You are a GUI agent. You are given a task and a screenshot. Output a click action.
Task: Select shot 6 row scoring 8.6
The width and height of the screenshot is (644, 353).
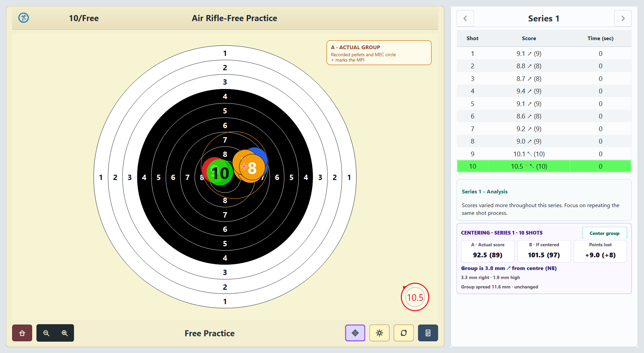click(x=544, y=116)
